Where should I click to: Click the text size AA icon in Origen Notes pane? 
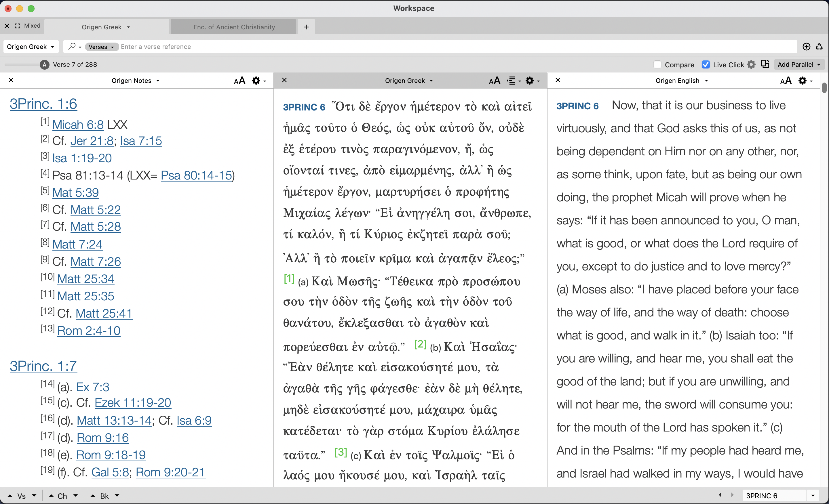(x=239, y=80)
